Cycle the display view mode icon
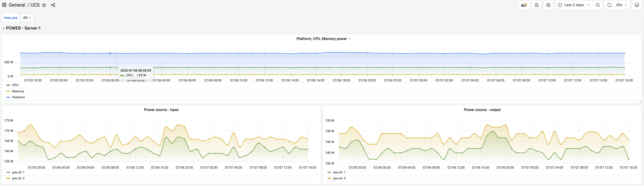Viewport: 644px width, 186px height. [x=637, y=5]
